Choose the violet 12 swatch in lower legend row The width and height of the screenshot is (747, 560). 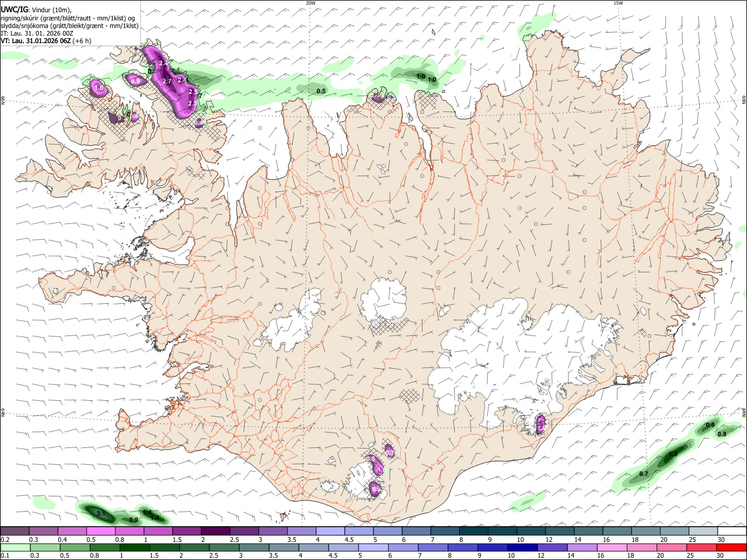pos(552,548)
